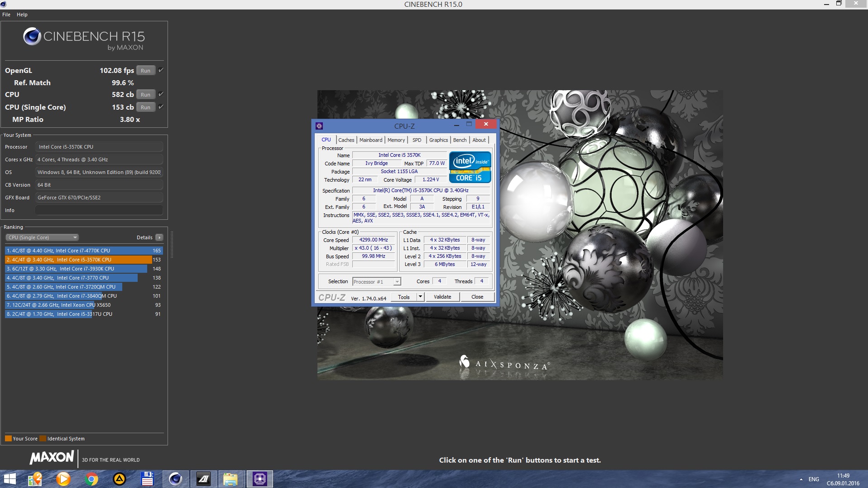
Task: Expand the Tools dropdown arrow in CPU-Z
Action: 420,297
